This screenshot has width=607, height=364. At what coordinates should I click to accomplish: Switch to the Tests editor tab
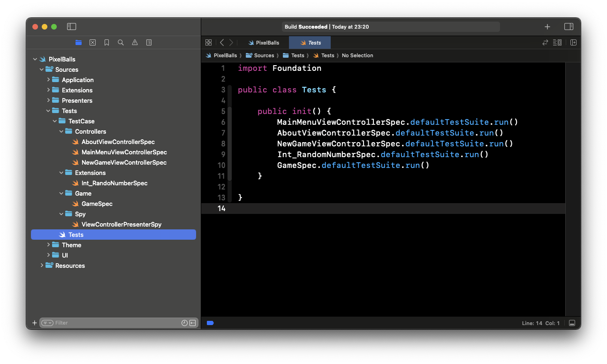click(310, 42)
